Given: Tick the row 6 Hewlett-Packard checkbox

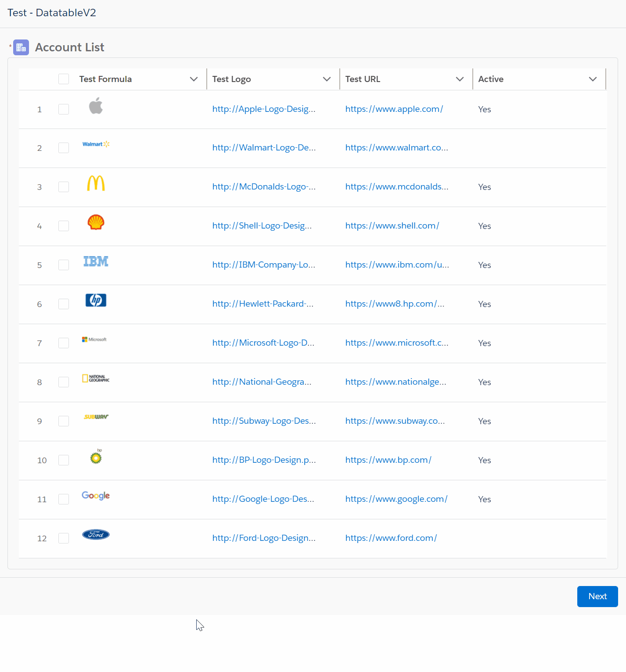Looking at the screenshot, I should [x=64, y=304].
